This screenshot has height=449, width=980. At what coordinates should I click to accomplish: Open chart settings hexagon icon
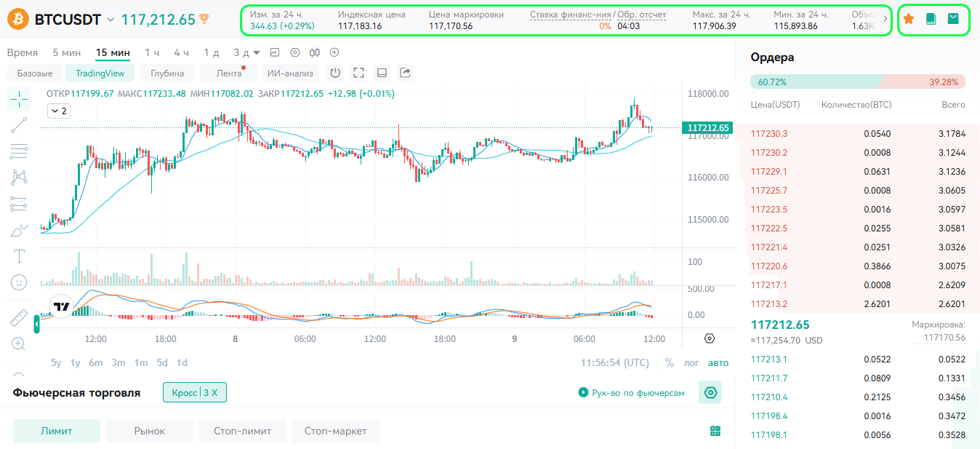click(294, 52)
